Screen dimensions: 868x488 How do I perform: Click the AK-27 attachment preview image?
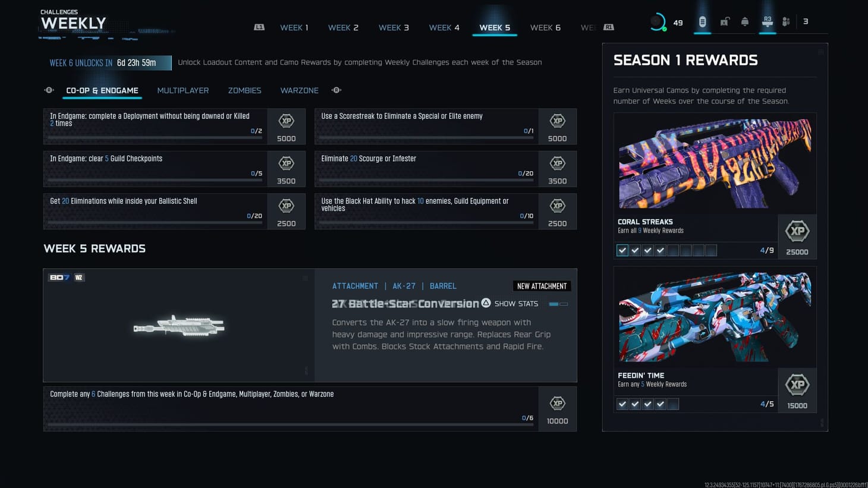[x=178, y=326]
